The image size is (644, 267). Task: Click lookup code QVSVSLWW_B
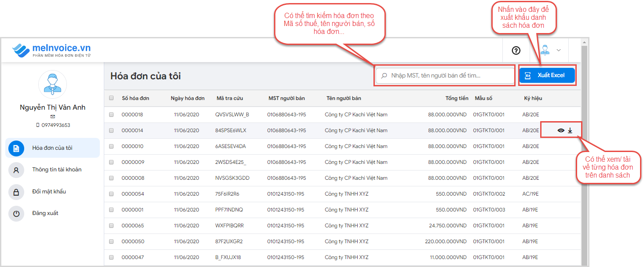tap(232, 115)
